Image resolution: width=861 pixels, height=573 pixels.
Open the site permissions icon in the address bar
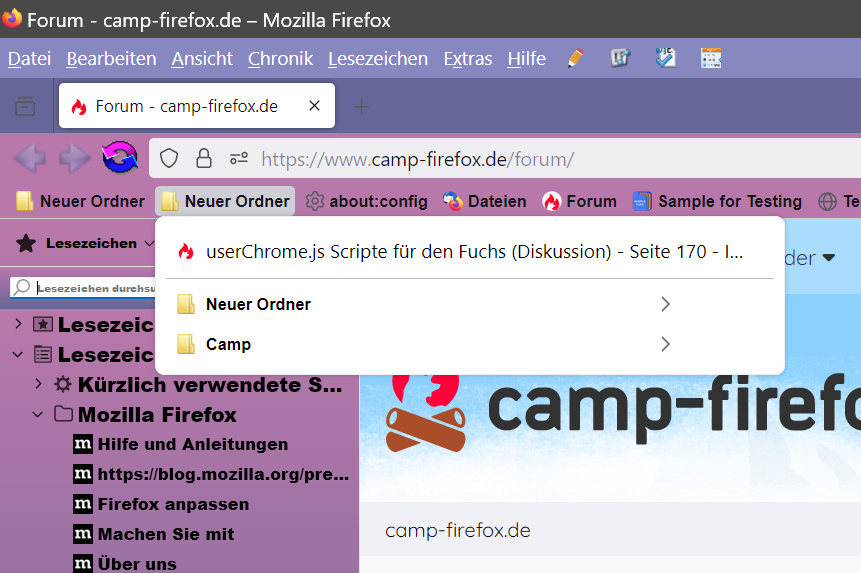coord(239,159)
